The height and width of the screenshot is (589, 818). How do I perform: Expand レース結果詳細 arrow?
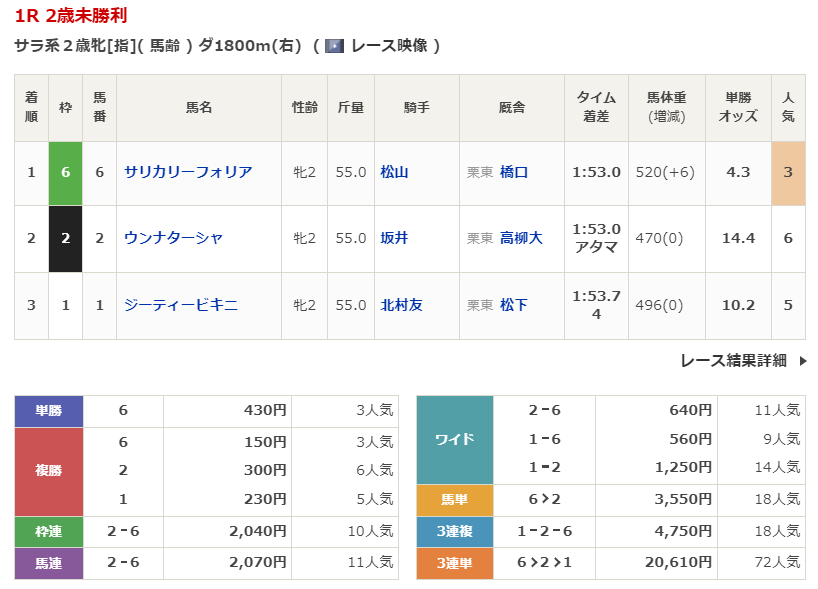point(802,361)
